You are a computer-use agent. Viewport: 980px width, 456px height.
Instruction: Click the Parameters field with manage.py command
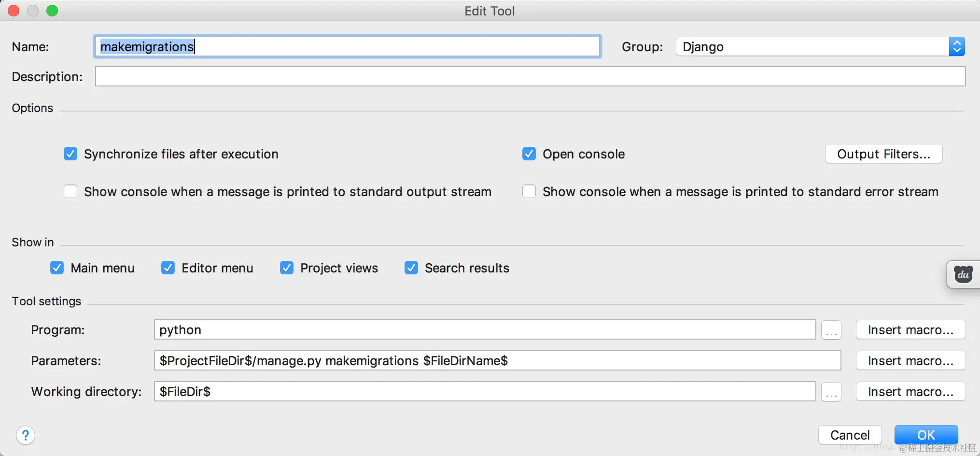click(497, 361)
